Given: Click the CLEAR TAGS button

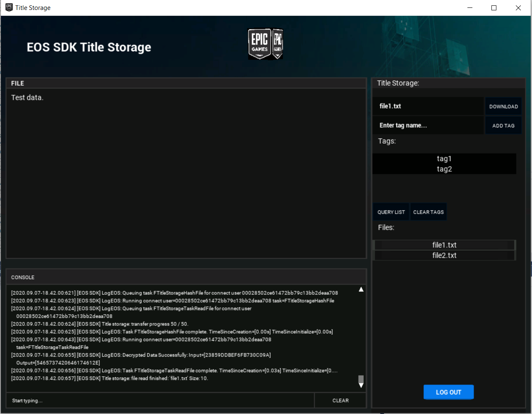Looking at the screenshot, I should 428,212.
